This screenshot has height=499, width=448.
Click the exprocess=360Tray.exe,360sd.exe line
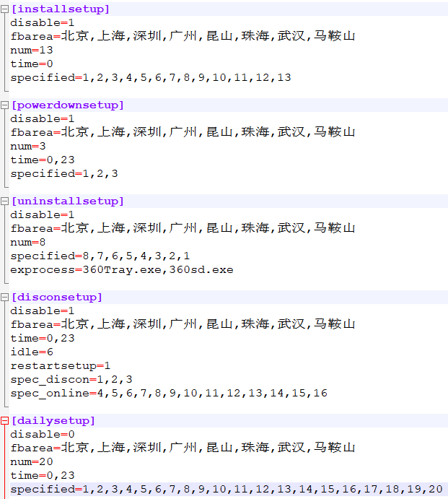(x=122, y=270)
